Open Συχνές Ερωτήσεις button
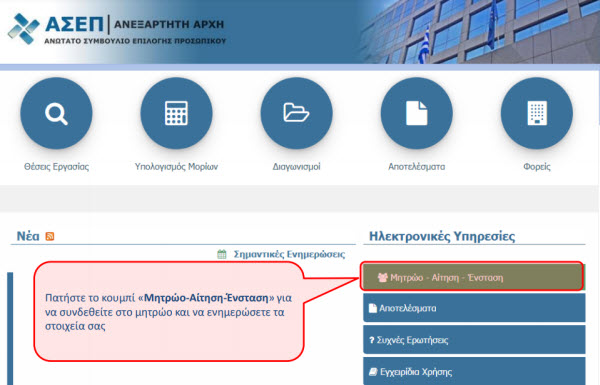The image size is (600, 385). pos(474,340)
